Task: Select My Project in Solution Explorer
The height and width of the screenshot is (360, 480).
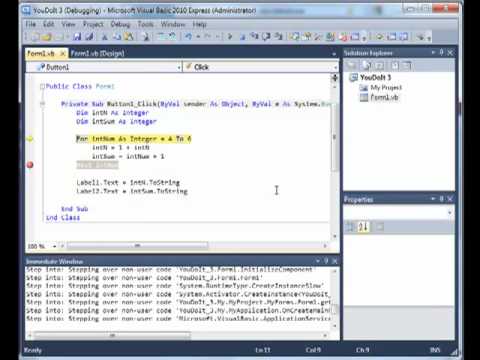Action: [386, 87]
